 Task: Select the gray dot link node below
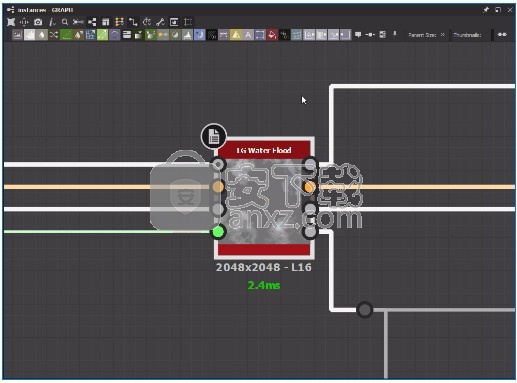pyautogui.click(x=364, y=310)
